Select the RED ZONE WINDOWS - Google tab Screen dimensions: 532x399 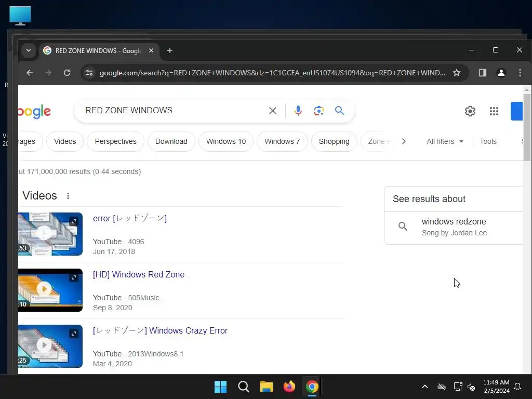coord(99,50)
